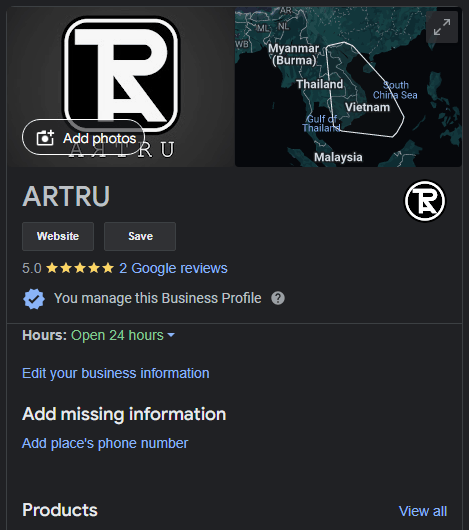Expand the Open 24 hours dropdown
Screen dimensions: 469x530
pyautogui.click(x=123, y=335)
